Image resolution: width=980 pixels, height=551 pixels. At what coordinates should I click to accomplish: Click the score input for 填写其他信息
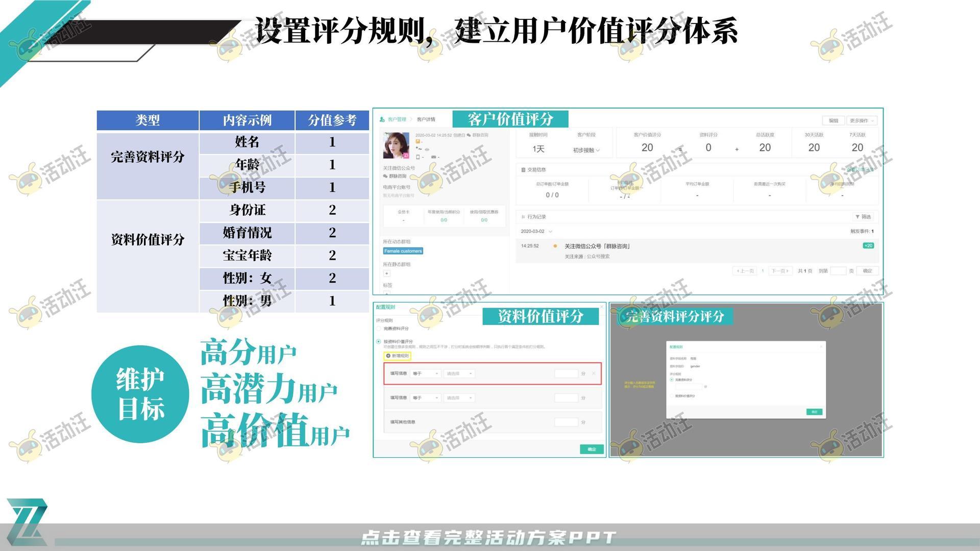coord(566,422)
